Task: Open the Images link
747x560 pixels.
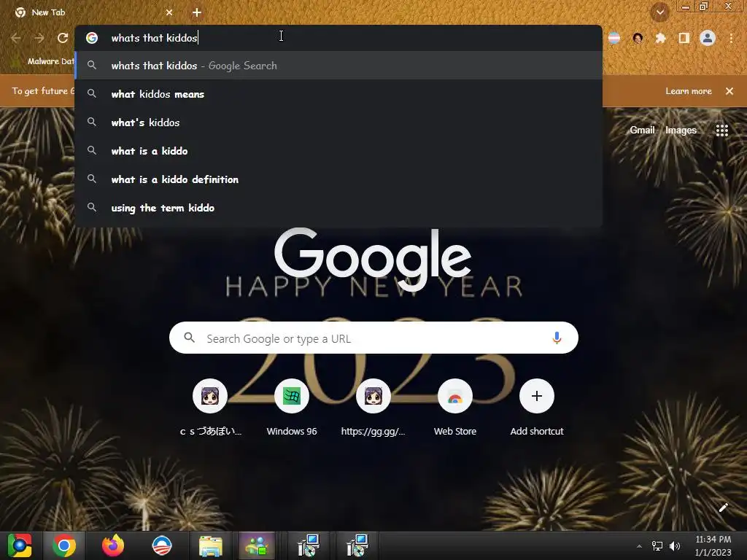Action: pyautogui.click(x=681, y=130)
